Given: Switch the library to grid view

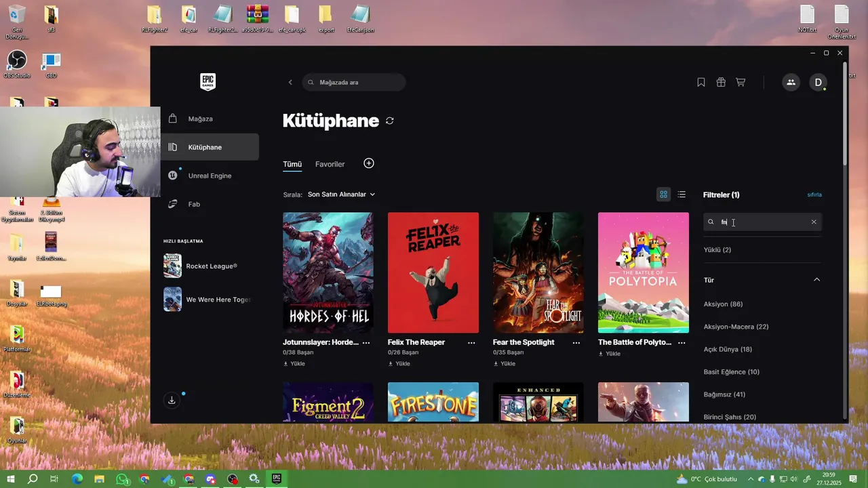Looking at the screenshot, I should [664, 195].
